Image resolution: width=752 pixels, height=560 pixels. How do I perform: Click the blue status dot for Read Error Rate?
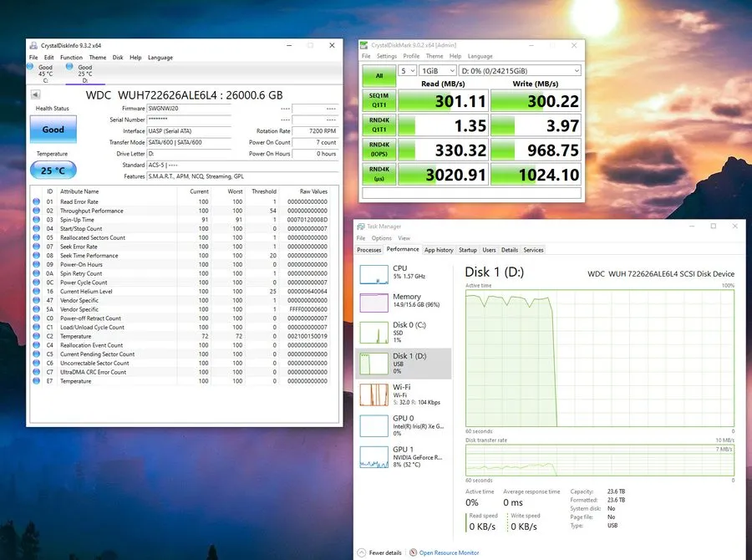click(x=37, y=201)
